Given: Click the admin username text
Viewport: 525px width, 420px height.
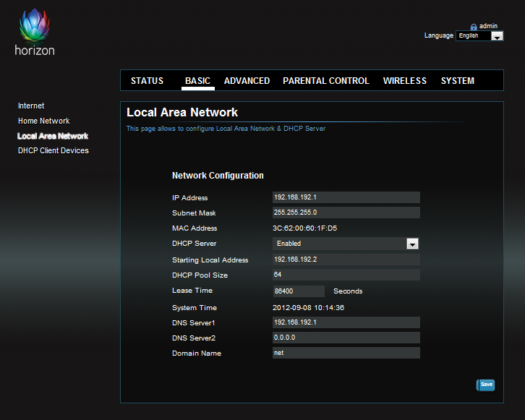Looking at the screenshot, I should tap(488, 26).
